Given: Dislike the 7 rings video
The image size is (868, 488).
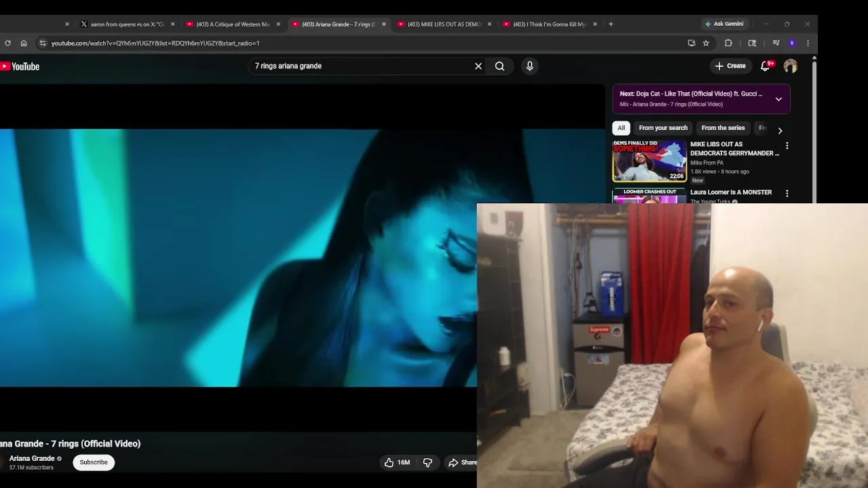Looking at the screenshot, I should tap(428, 462).
